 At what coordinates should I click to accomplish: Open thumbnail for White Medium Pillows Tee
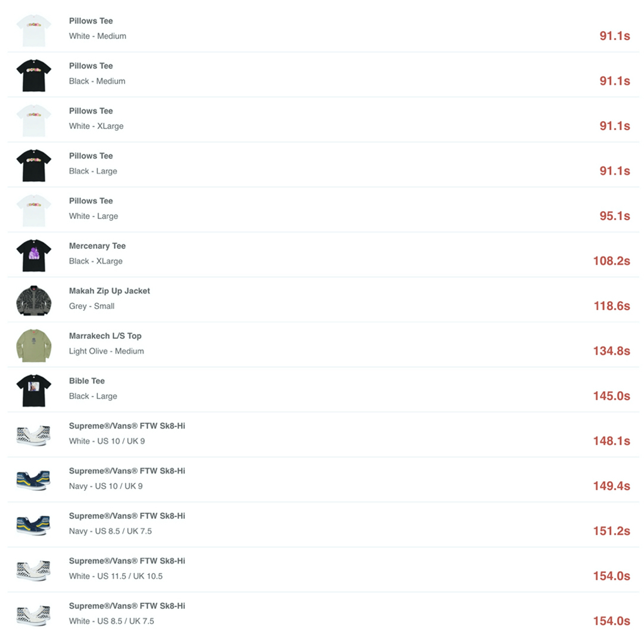[33, 30]
